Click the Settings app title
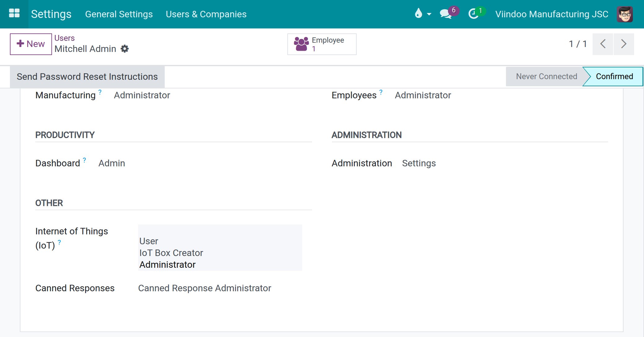The image size is (644, 337). pyautogui.click(x=51, y=14)
